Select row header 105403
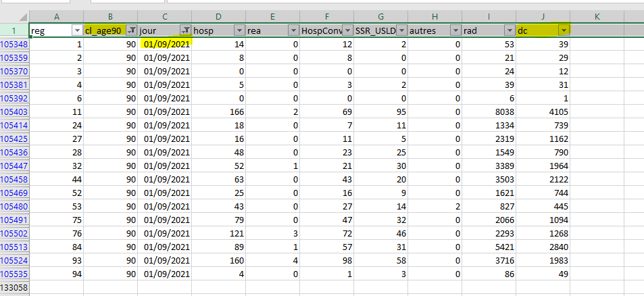 [14, 112]
